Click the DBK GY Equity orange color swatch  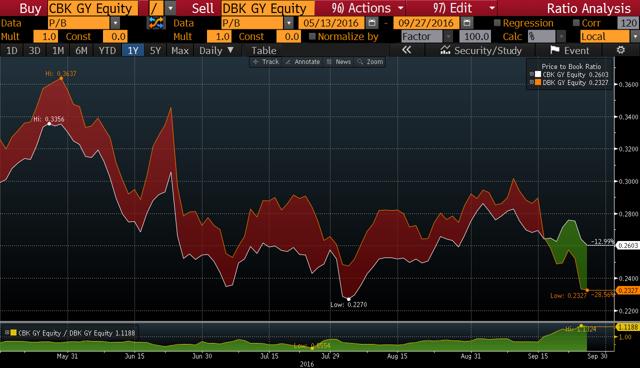tap(538, 82)
